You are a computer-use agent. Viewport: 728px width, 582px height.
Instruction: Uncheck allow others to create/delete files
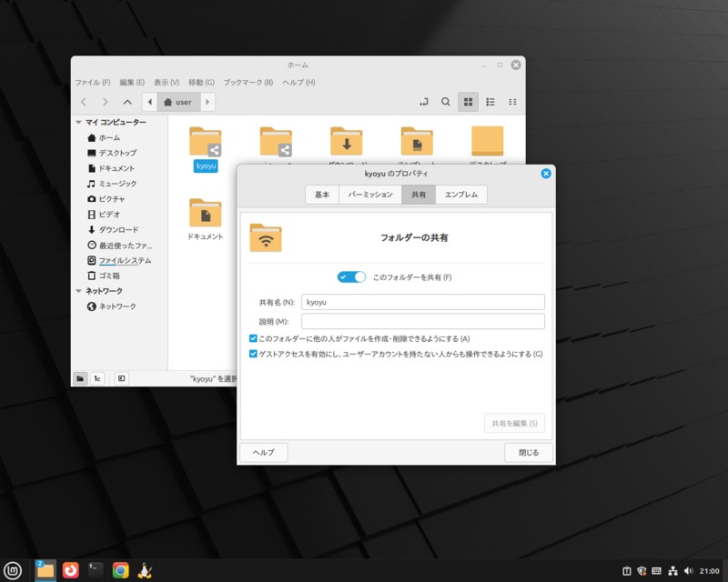pyautogui.click(x=253, y=338)
